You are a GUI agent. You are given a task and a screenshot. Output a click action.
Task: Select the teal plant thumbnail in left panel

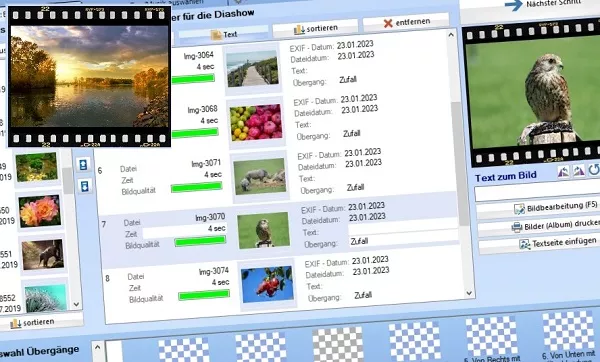[x=46, y=298]
